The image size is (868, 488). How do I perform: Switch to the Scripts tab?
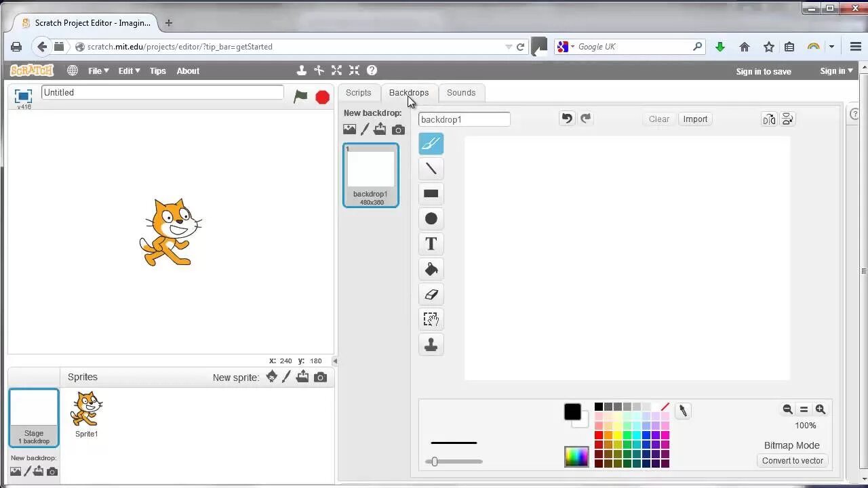pos(358,93)
